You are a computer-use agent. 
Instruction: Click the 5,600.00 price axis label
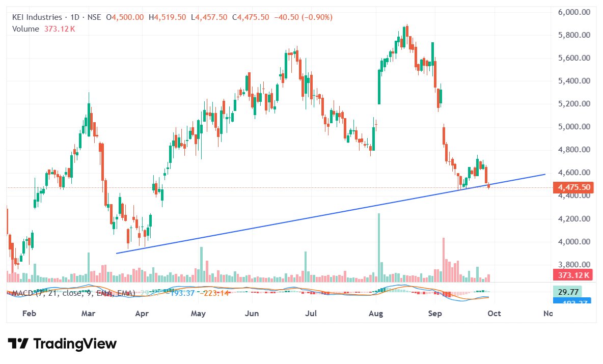574,58
